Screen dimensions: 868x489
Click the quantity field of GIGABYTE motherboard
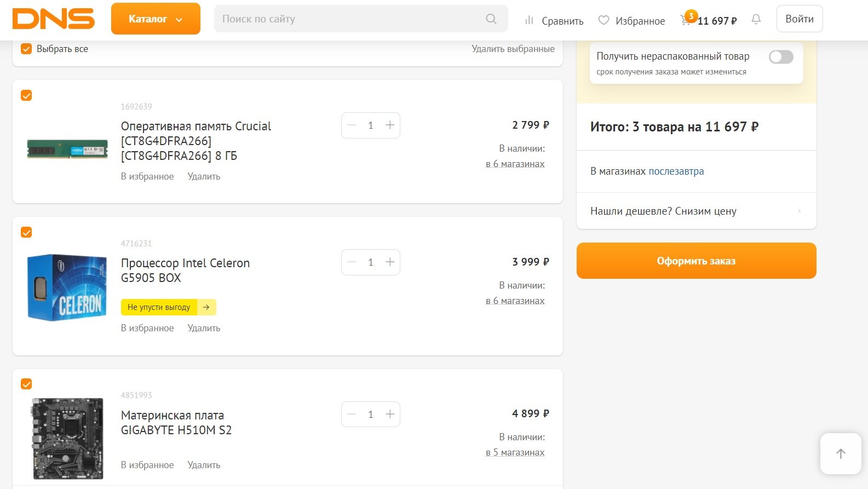pyautogui.click(x=371, y=415)
